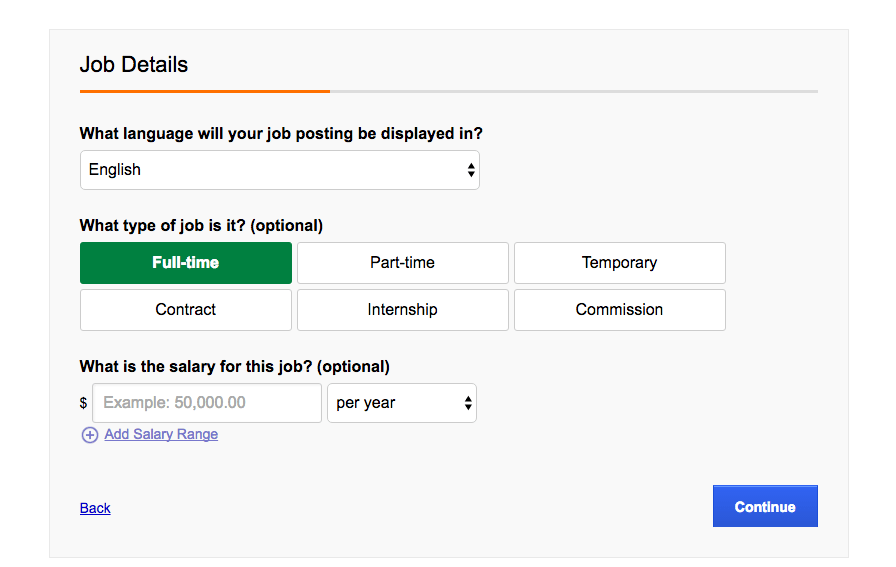Click the up-down arrows on the per year selector

pos(468,403)
